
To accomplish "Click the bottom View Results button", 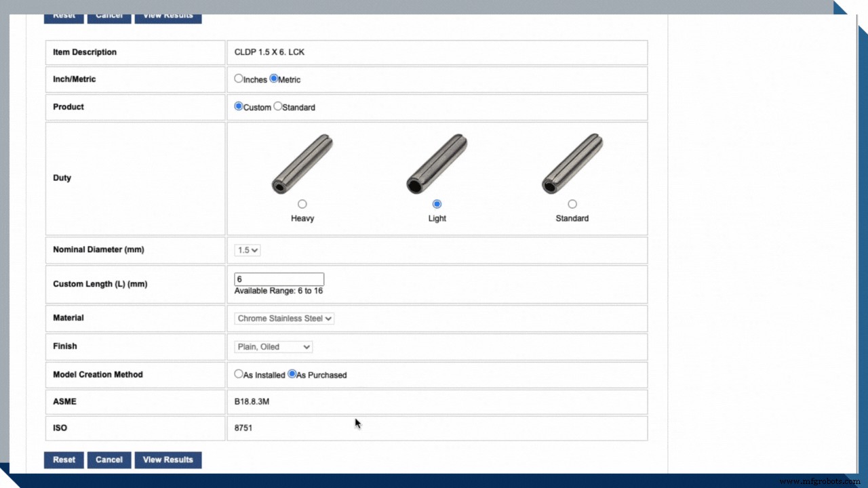I will (x=167, y=460).
